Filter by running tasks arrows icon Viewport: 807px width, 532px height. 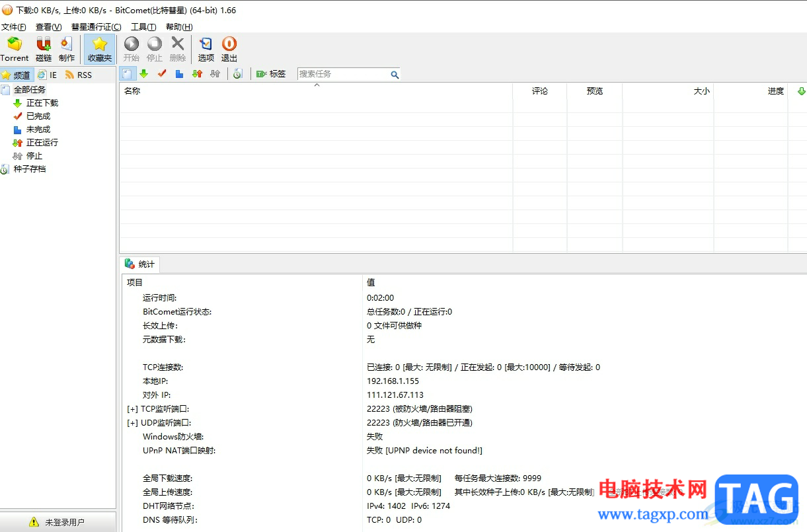coord(197,74)
